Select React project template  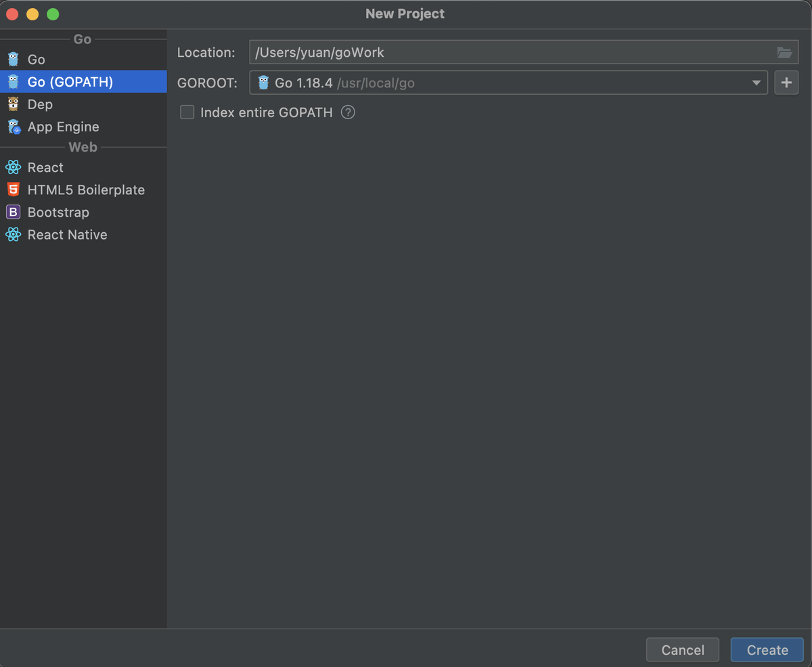click(x=83, y=167)
